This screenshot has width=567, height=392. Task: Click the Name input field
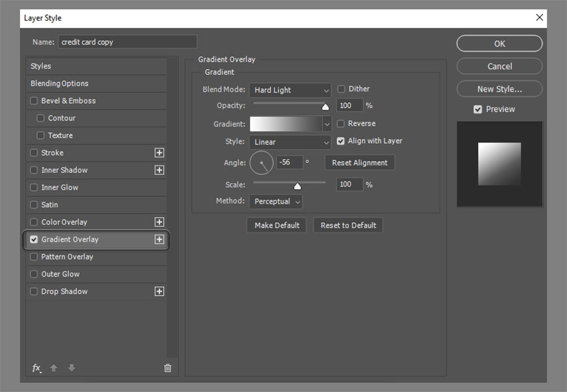pyautogui.click(x=128, y=42)
